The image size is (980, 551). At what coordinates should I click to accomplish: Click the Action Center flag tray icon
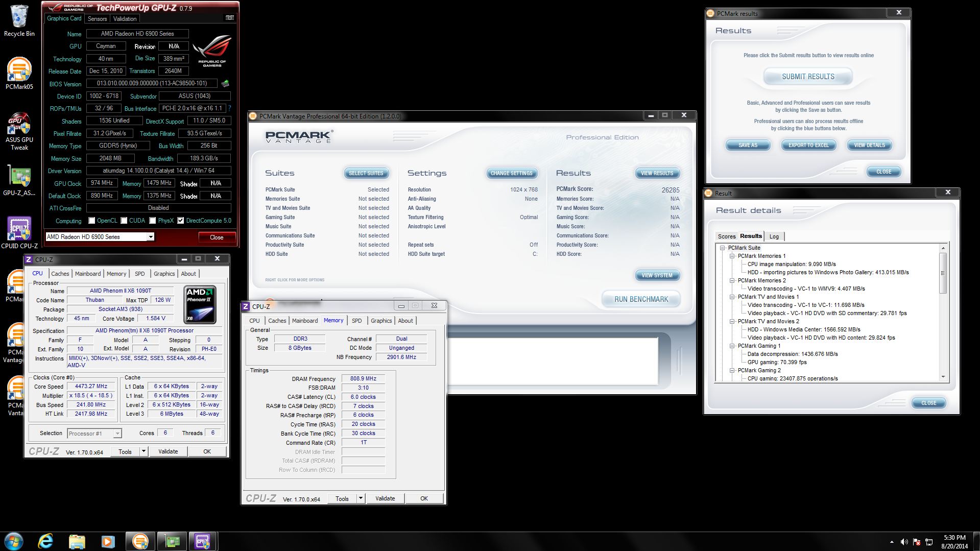point(916,542)
